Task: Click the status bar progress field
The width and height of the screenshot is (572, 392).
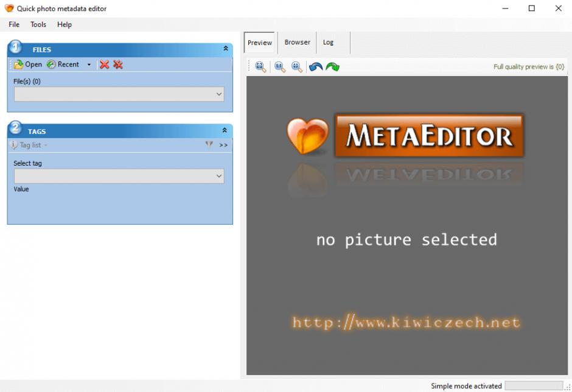Action: click(x=534, y=385)
